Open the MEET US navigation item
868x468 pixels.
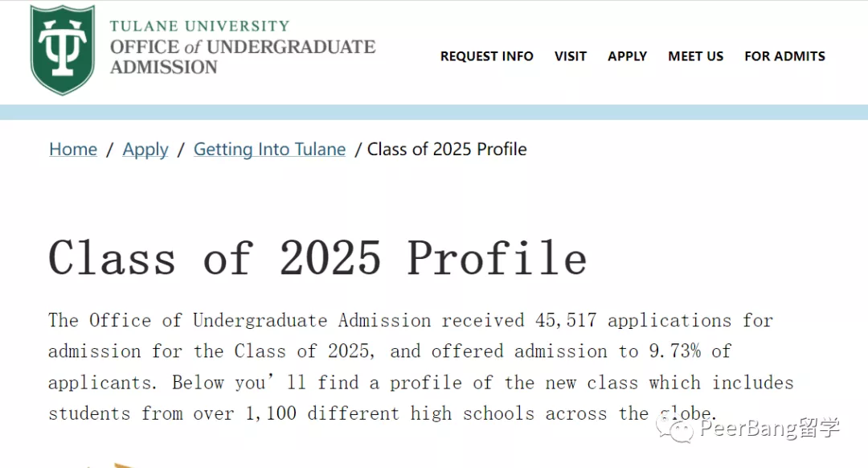pyautogui.click(x=695, y=56)
